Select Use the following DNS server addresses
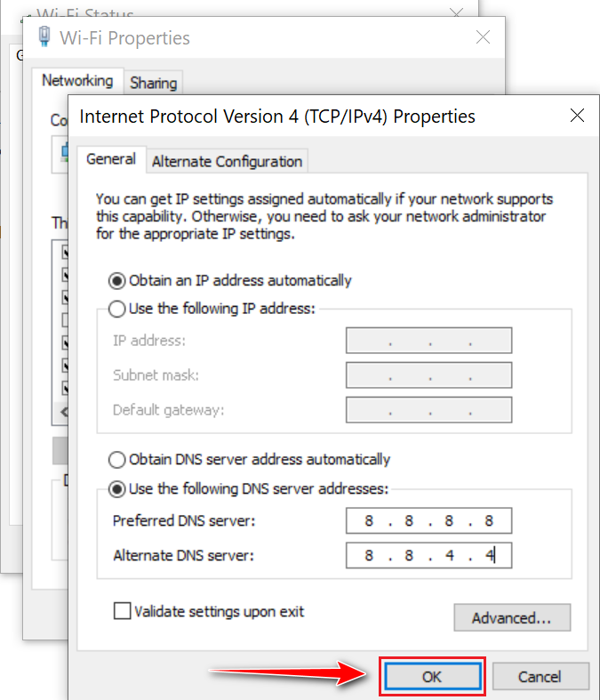 (116, 488)
